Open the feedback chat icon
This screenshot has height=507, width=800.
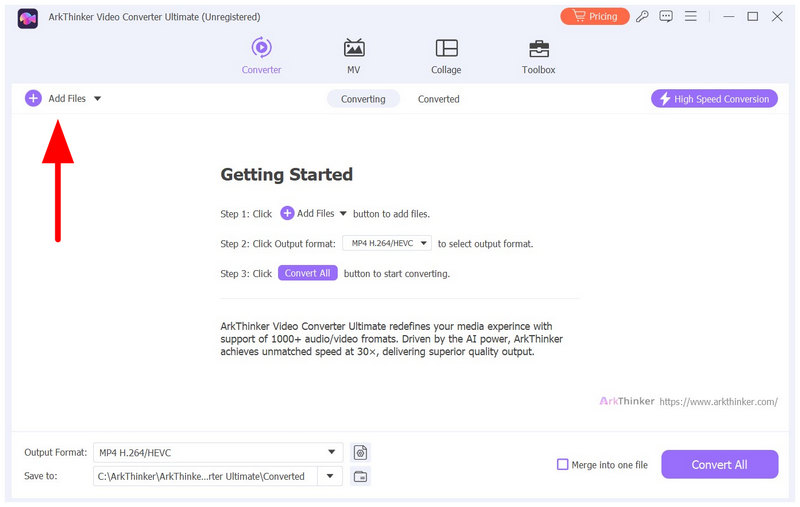(x=666, y=16)
